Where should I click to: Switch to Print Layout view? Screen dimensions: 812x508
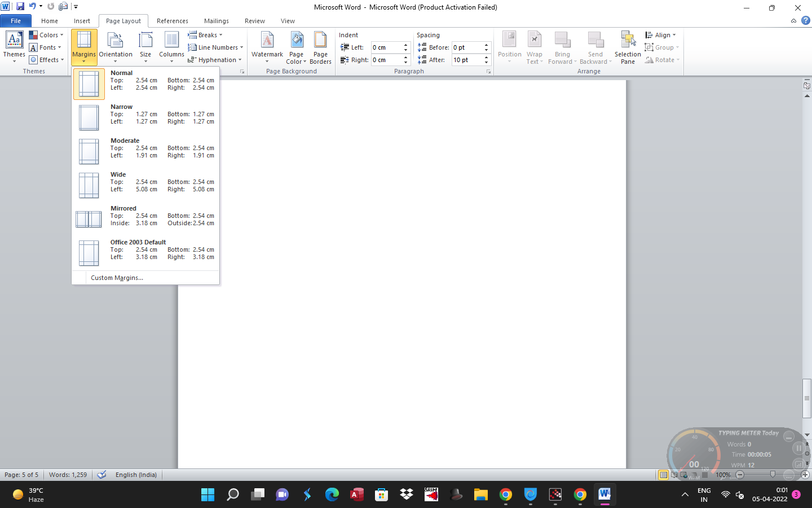point(664,475)
